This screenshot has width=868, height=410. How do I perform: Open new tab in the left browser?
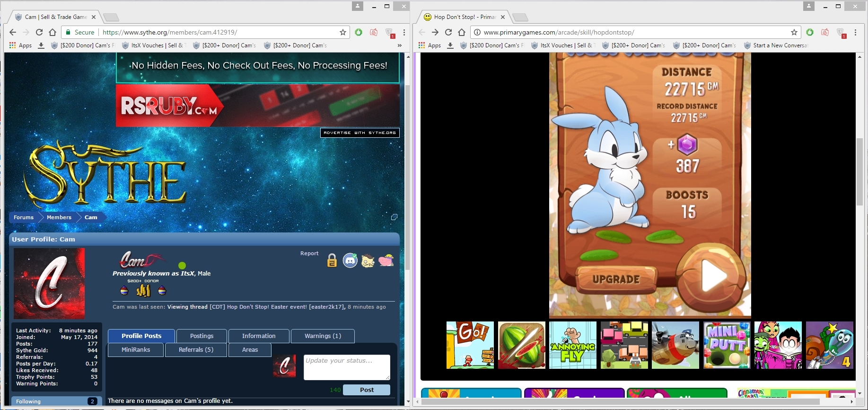pos(111,18)
